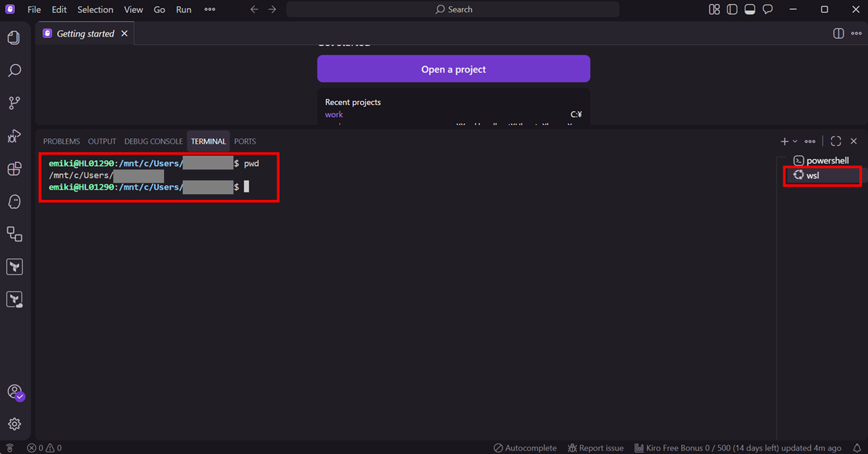Add a new terminal with plus
The height and width of the screenshot is (454, 868).
[785, 142]
